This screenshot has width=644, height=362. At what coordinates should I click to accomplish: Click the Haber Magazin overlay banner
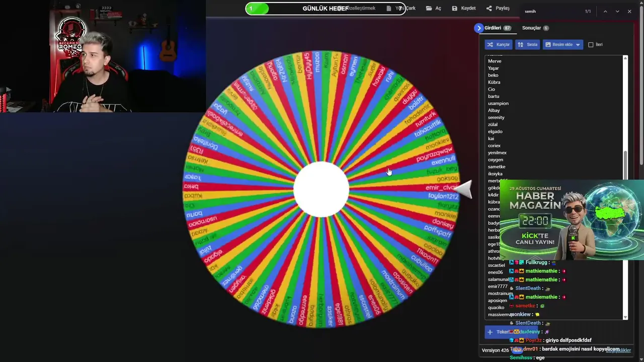[572, 220]
